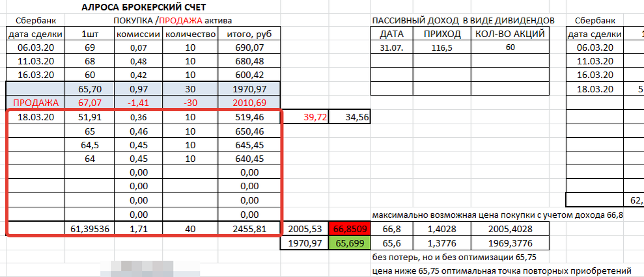This screenshot has height=277, width=644.
Task: Select the price cell 51,91
Action: click(x=89, y=117)
